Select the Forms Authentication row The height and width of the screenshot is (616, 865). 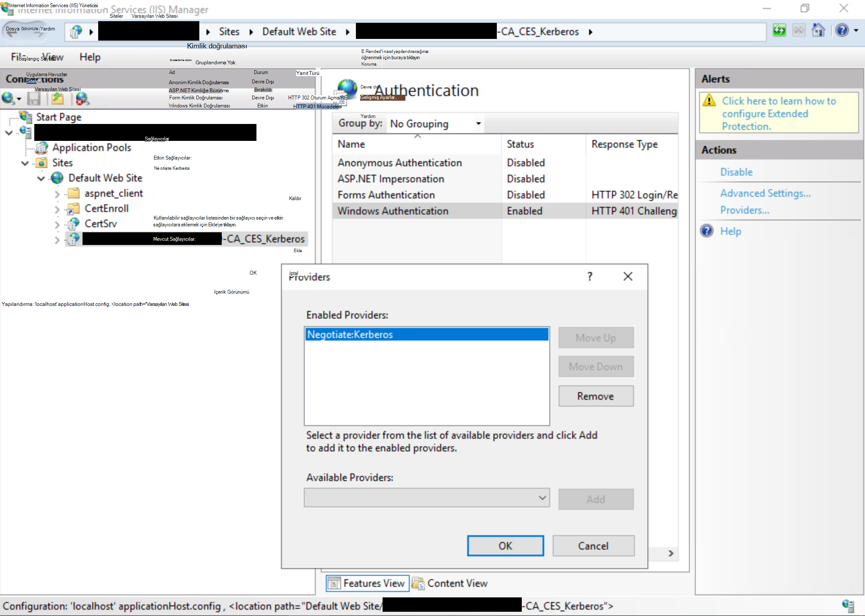[505, 195]
